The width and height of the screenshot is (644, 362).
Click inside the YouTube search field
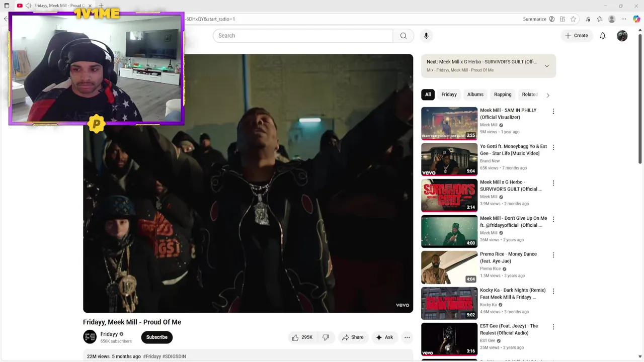pyautogui.click(x=303, y=36)
